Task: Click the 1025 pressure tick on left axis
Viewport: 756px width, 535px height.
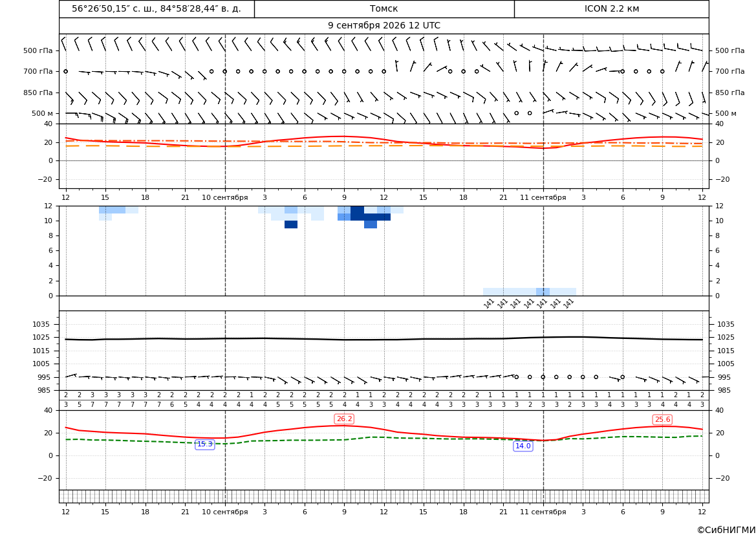Action: (x=43, y=337)
